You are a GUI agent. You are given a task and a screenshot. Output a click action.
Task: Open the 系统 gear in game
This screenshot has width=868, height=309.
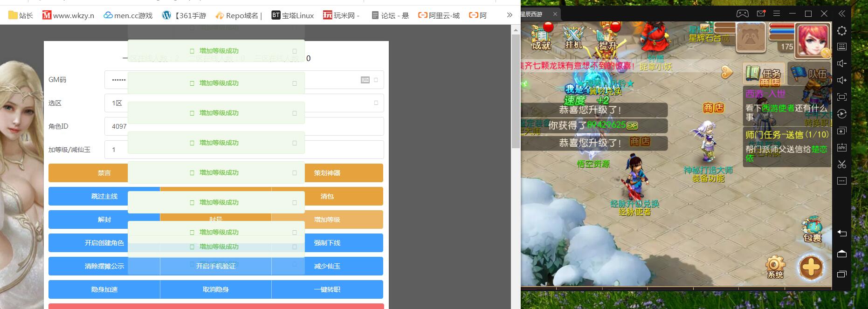pos(775,267)
